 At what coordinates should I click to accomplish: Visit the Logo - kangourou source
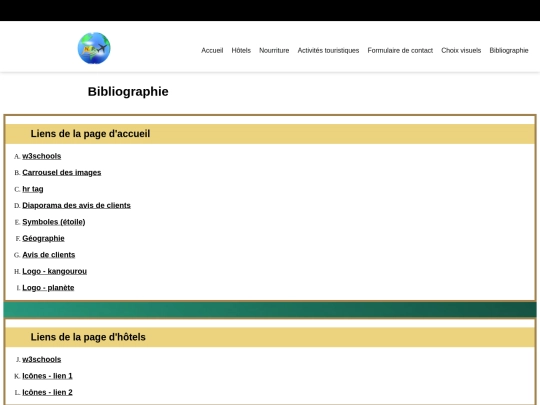point(54,271)
